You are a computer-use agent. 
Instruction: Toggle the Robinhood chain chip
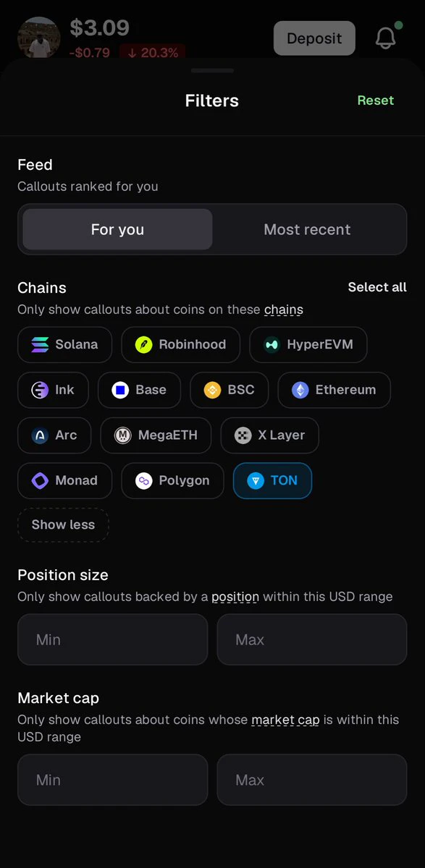(180, 344)
